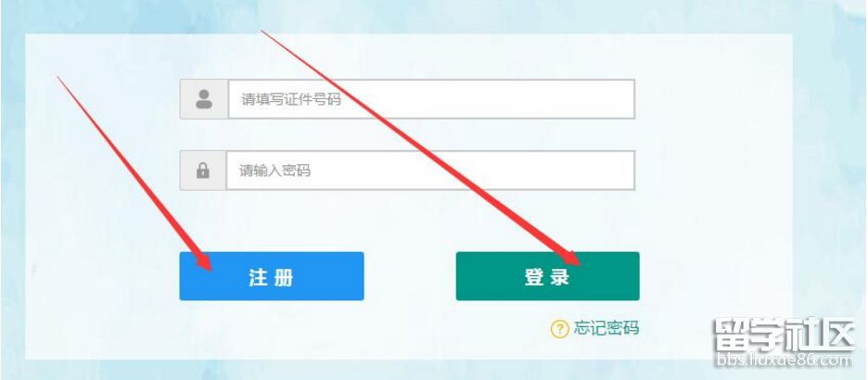Image resolution: width=868 pixels, height=380 pixels.
Task: Click the 注 character on the register button
Action: click(259, 277)
